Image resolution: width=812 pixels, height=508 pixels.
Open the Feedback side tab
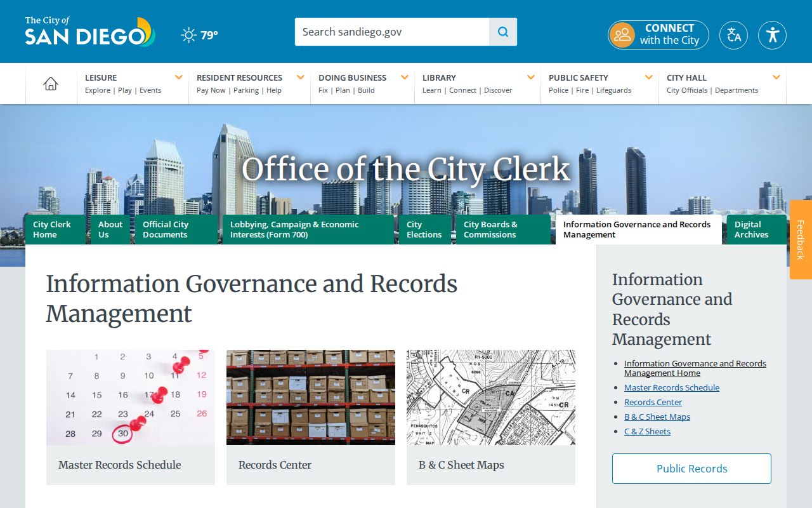tap(801, 239)
